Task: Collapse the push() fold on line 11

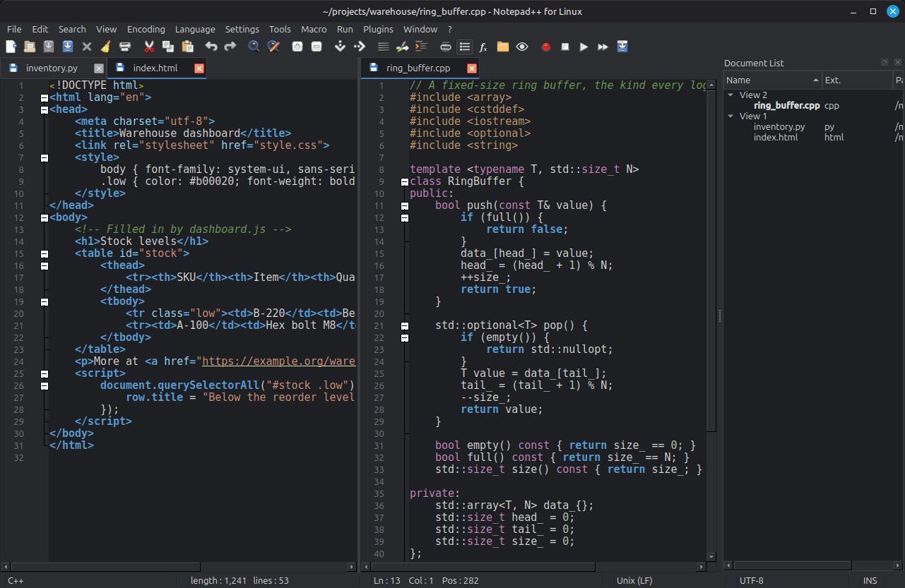Action: [x=405, y=206]
